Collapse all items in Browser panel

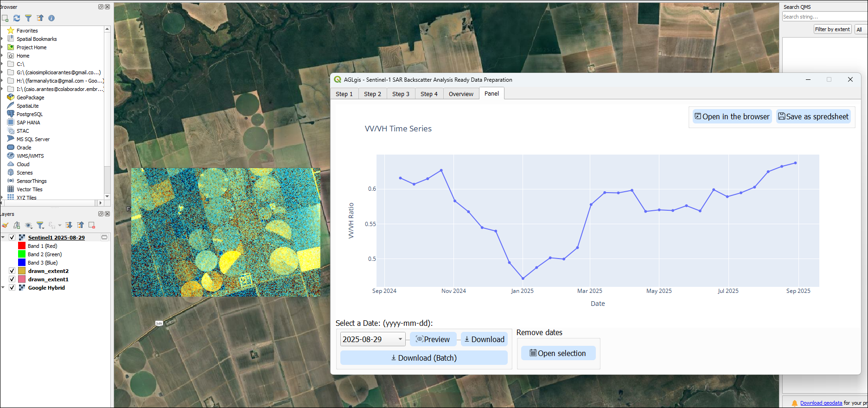[x=40, y=18]
